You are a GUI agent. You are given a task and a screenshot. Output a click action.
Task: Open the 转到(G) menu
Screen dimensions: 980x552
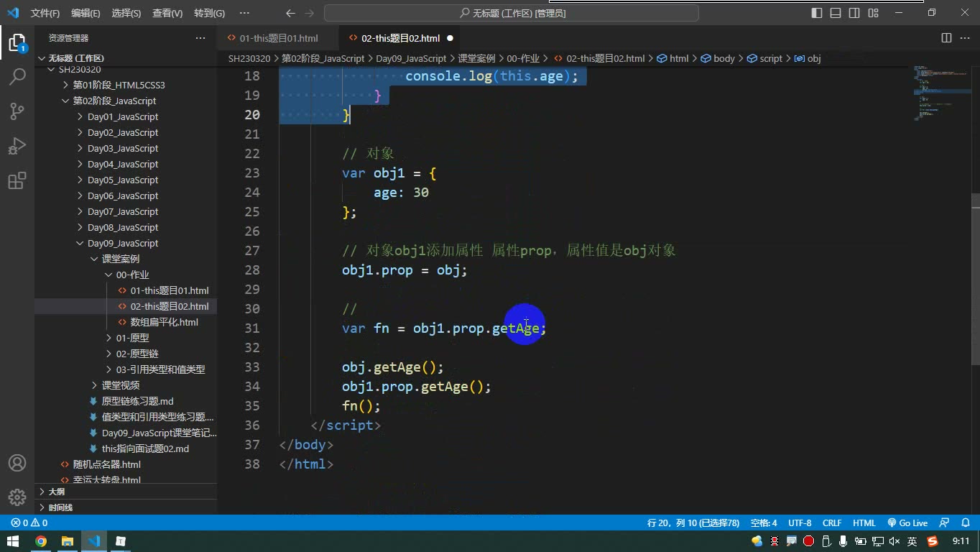coord(209,13)
